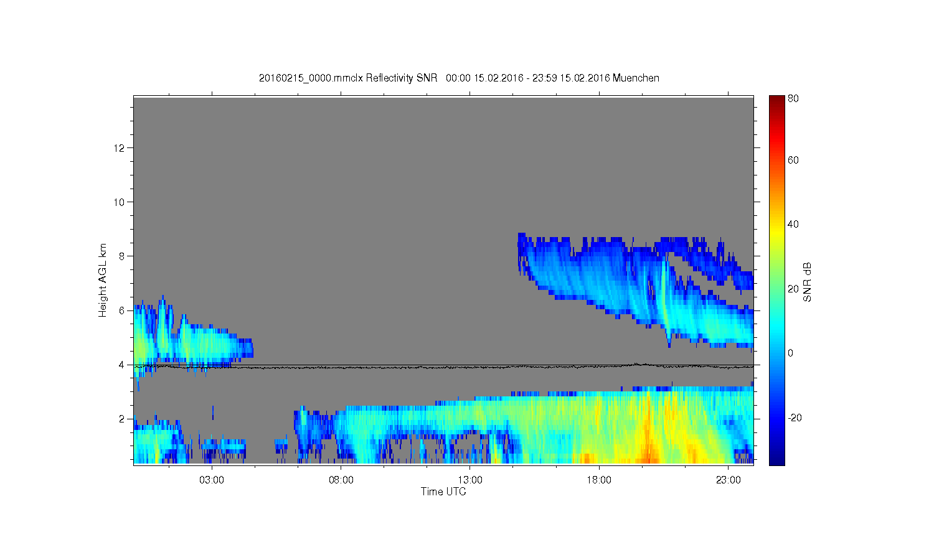The image size is (934, 560).
Task: Click the 08:00 time tick label
Action: pyautogui.click(x=341, y=480)
